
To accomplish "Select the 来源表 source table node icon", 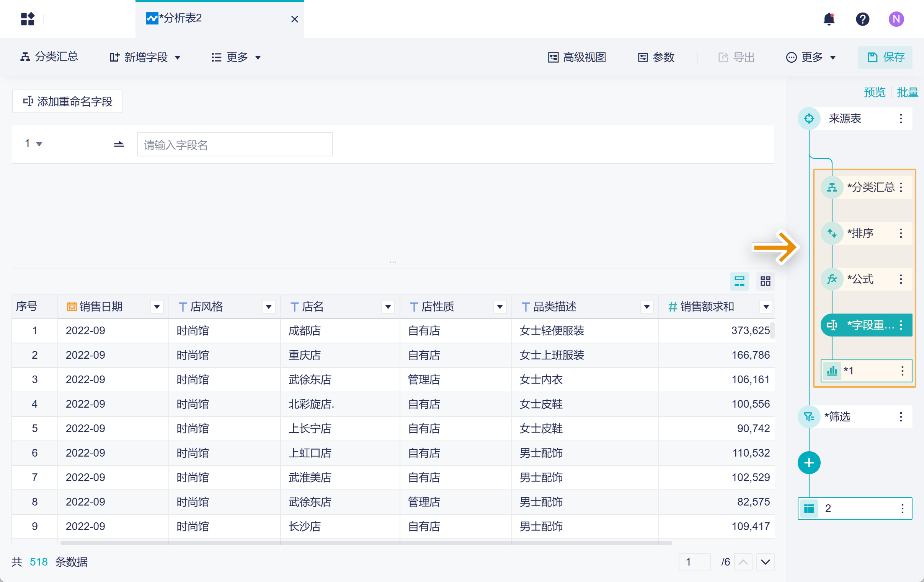I will tap(809, 119).
